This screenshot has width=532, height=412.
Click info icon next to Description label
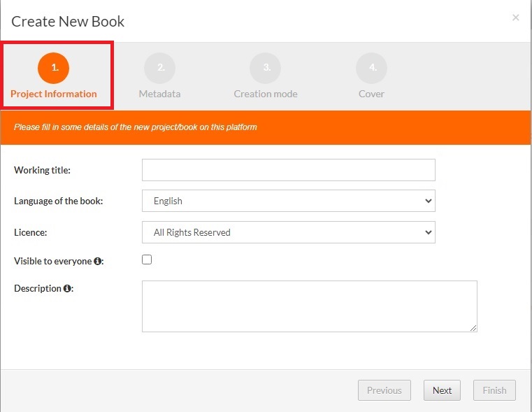(x=67, y=288)
